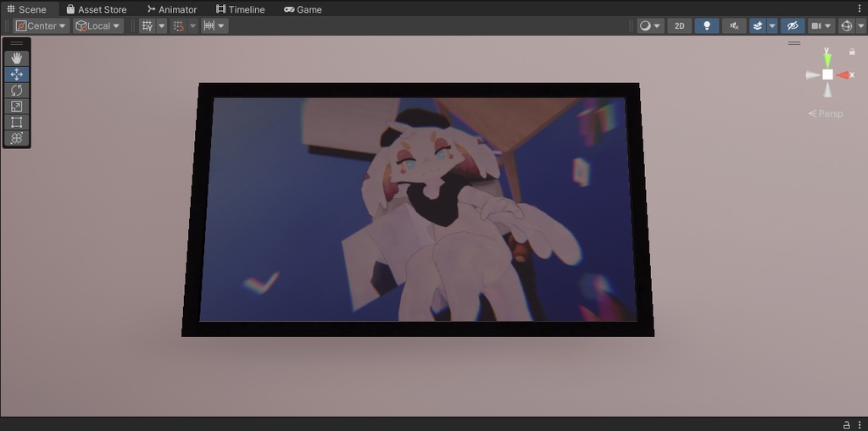Switch to the Asset Store tab
Viewport: 868px width, 431px height.
click(x=97, y=9)
